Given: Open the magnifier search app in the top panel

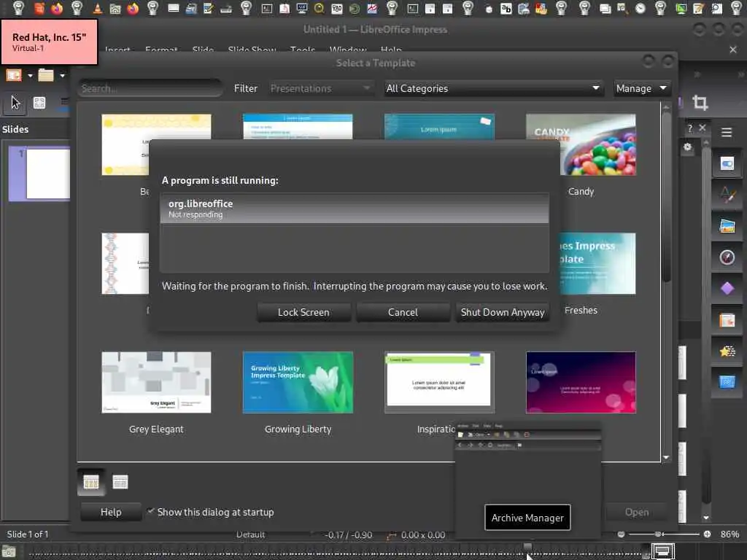Looking at the screenshot, I should [x=320, y=8].
